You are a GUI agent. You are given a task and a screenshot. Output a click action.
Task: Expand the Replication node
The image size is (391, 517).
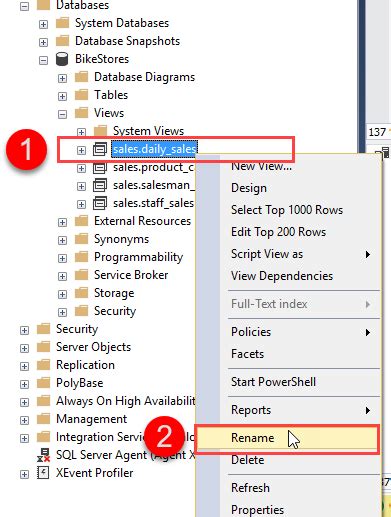(24, 366)
